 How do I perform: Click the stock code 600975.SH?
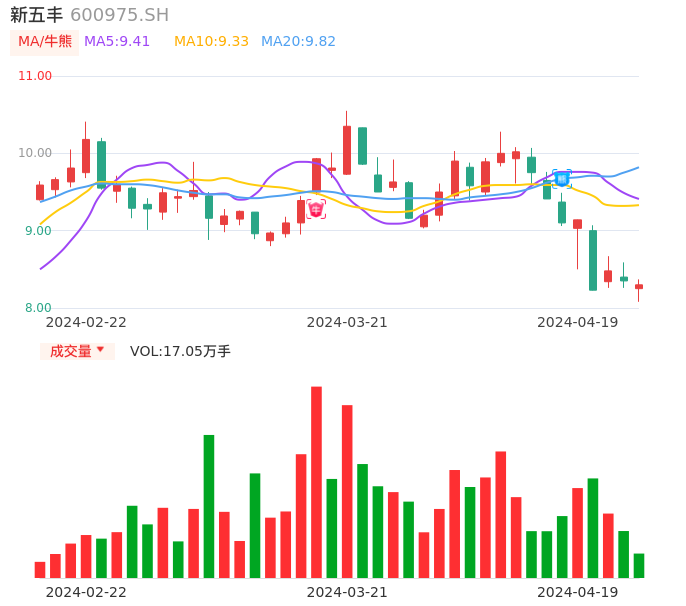tap(119, 15)
